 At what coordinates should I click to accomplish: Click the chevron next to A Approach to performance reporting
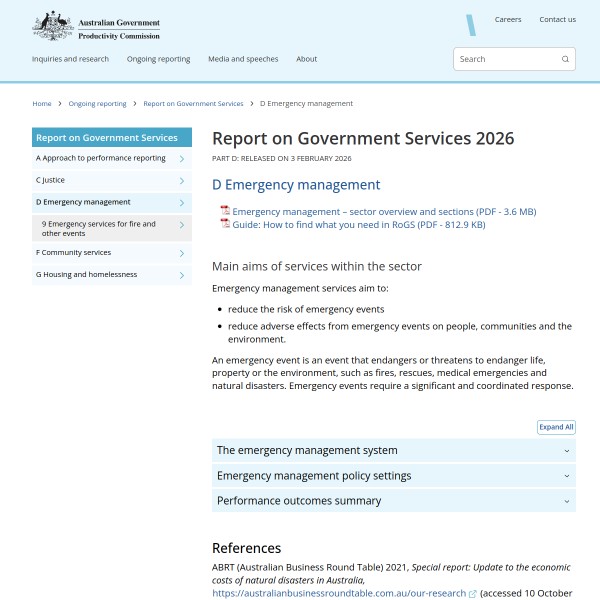pyautogui.click(x=181, y=158)
